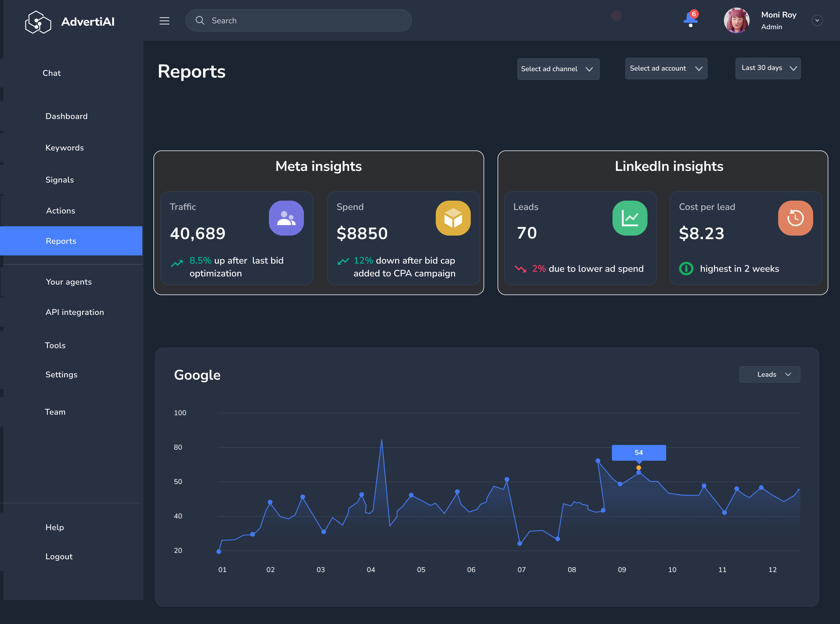The image size is (840, 624).
Task: Click the green Leads chart icon
Action: [629, 218]
